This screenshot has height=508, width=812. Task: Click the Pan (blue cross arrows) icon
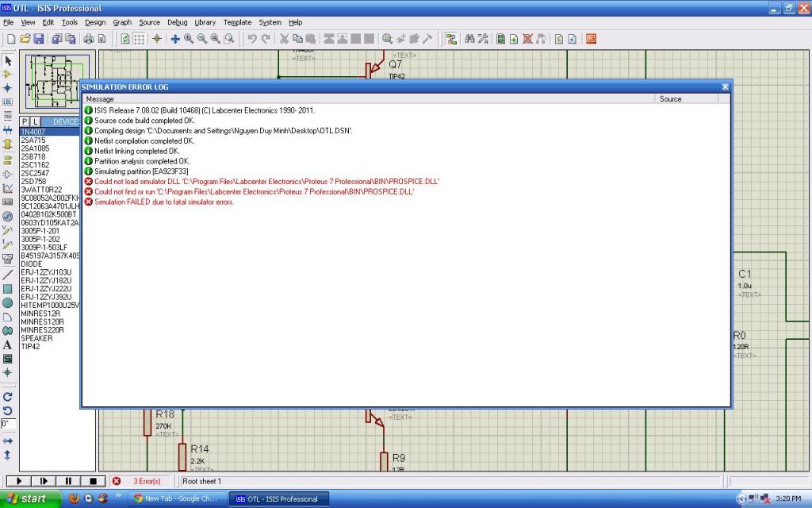(175, 39)
